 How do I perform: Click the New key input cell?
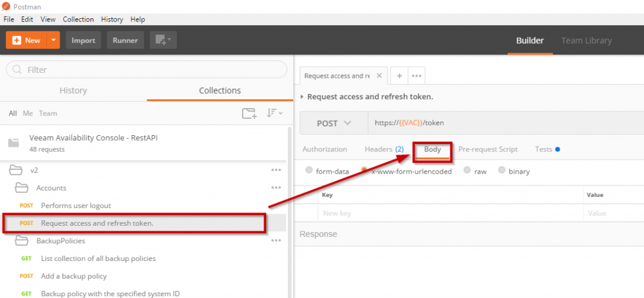tap(450, 214)
